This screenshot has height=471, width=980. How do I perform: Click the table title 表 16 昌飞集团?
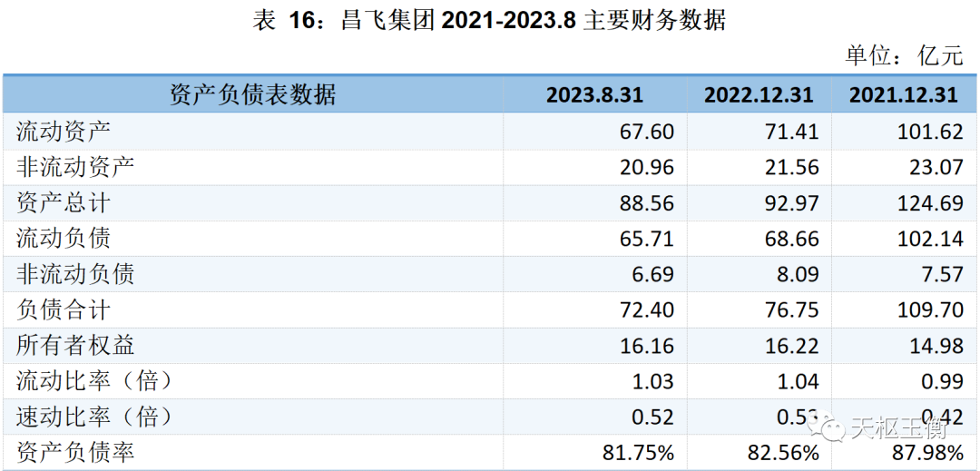[489, 21]
